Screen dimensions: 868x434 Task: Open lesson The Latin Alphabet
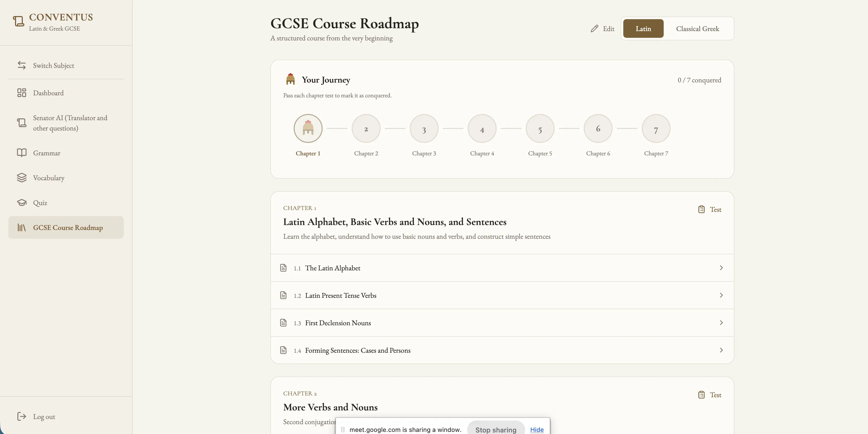[502, 268]
